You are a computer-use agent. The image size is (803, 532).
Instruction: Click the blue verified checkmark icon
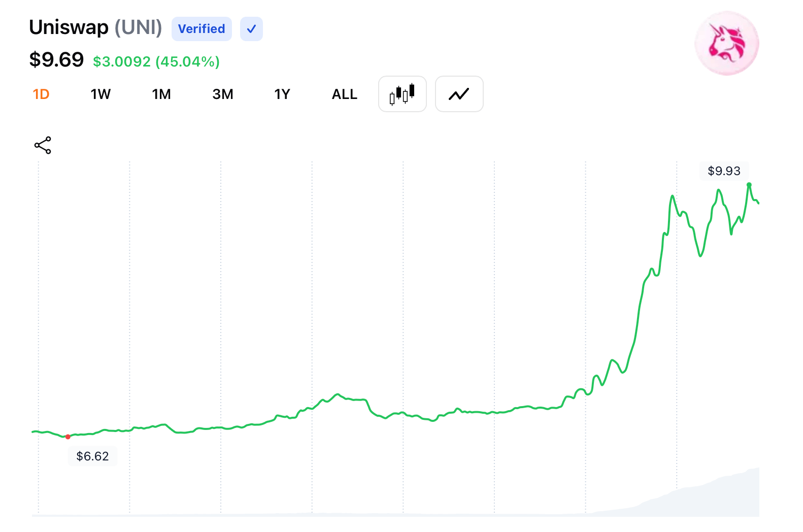pyautogui.click(x=251, y=29)
